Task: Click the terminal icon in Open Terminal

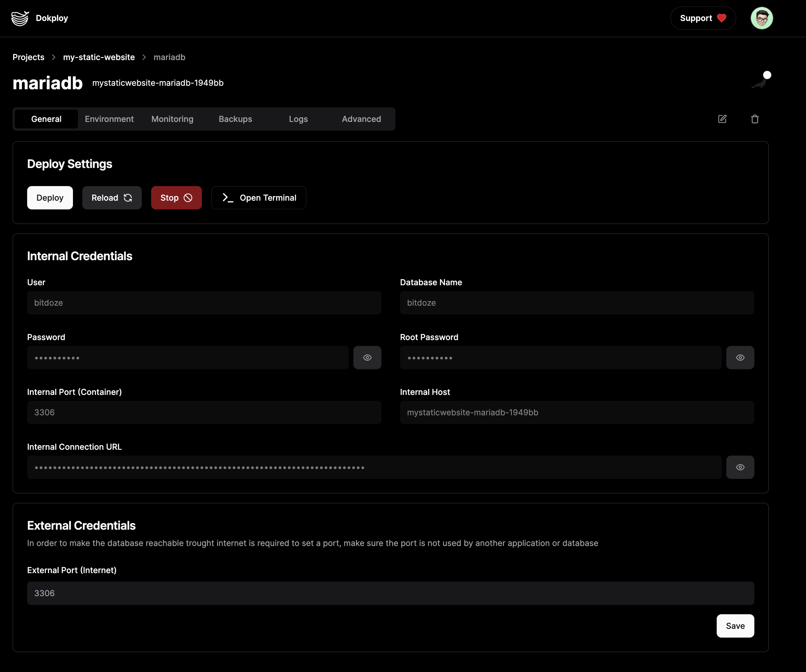Action: point(227,197)
